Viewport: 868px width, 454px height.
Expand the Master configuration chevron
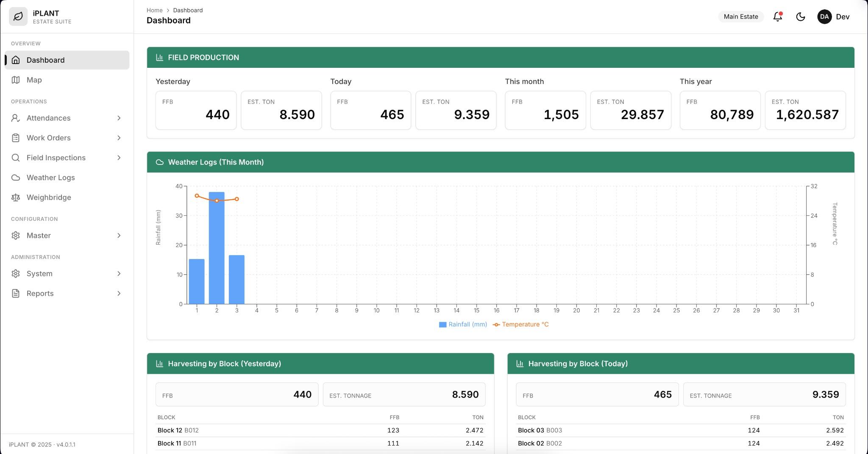119,236
